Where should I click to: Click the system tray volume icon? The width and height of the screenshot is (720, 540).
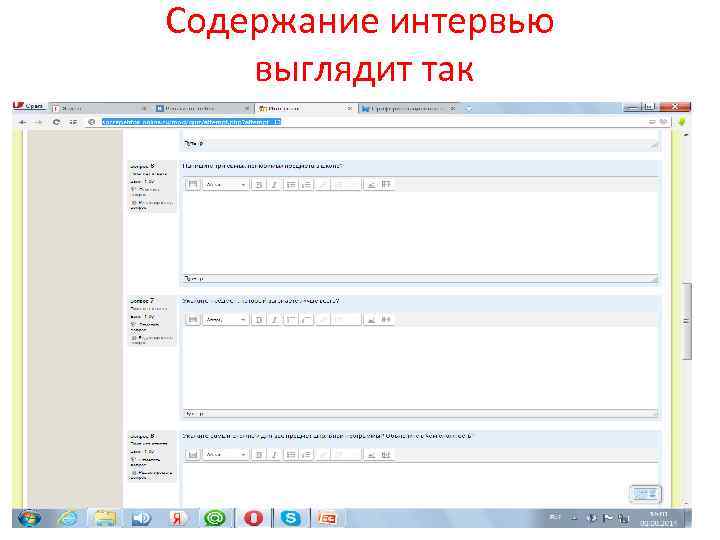(x=592, y=518)
